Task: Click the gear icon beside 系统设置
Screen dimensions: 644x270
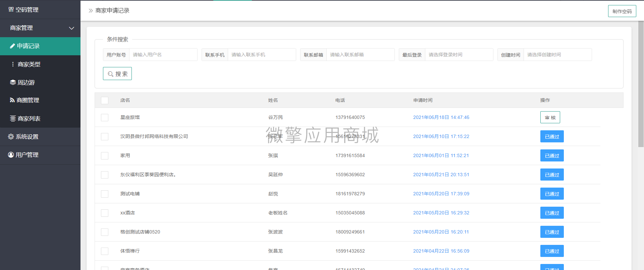Action: [x=11, y=136]
